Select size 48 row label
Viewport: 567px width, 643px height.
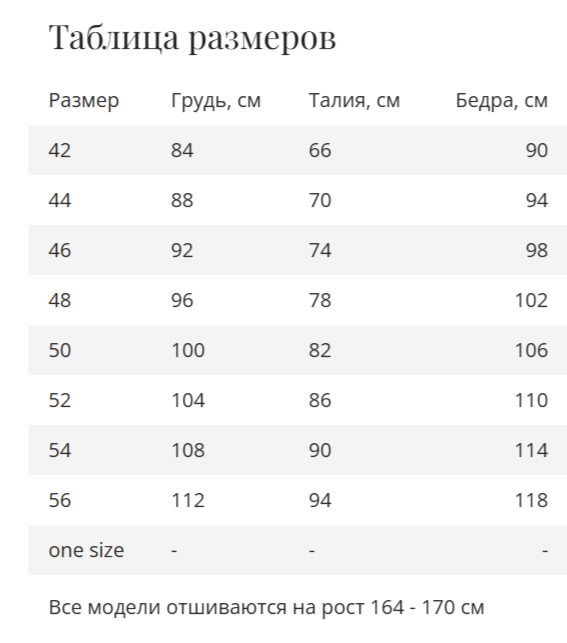point(60,300)
